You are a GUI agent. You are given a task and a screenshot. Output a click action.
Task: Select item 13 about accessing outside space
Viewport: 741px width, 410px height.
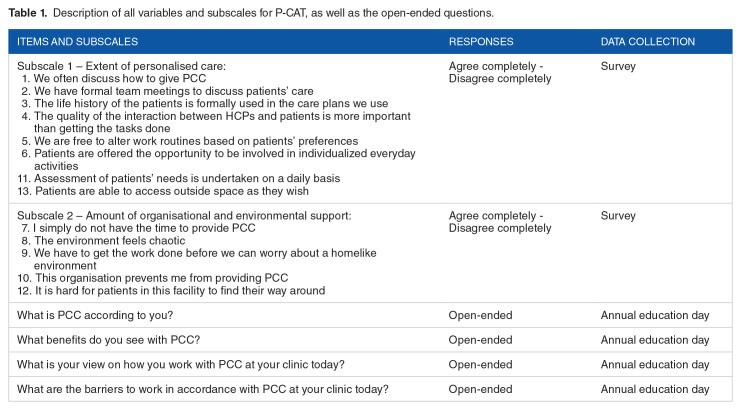click(x=175, y=190)
